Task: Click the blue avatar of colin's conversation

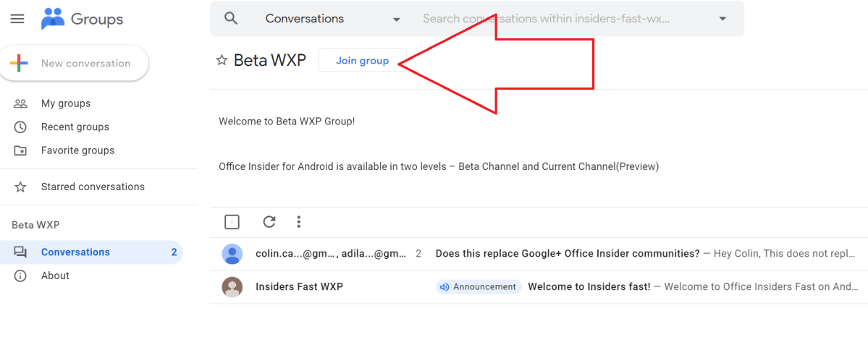Action: click(232, 254)
